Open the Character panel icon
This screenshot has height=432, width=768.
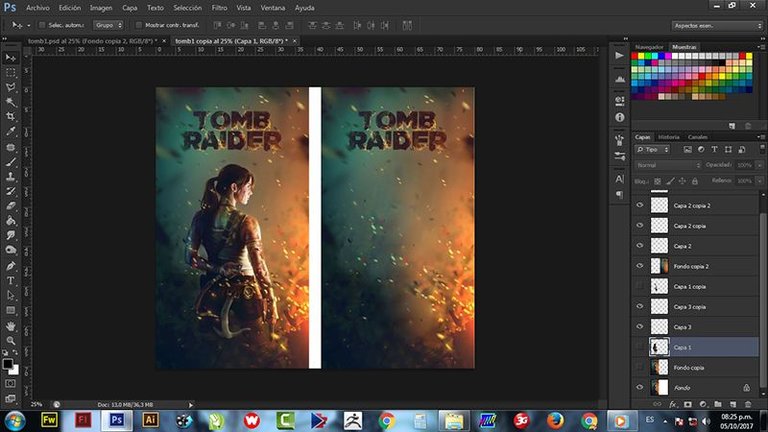620,179
